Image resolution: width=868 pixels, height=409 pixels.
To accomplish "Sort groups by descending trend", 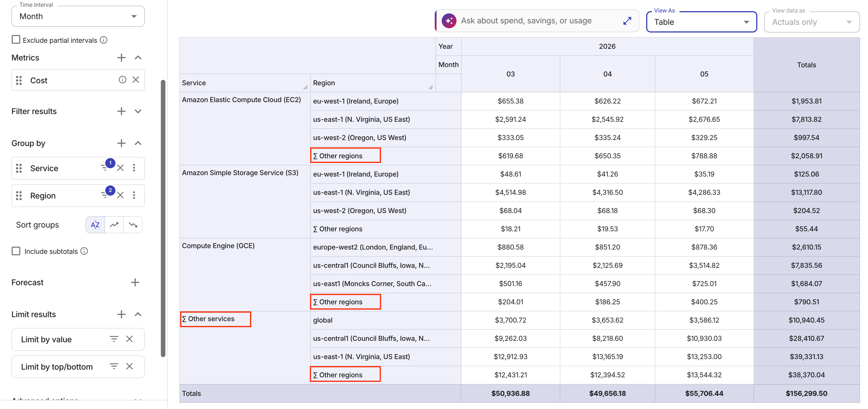I will click(133, 225).
